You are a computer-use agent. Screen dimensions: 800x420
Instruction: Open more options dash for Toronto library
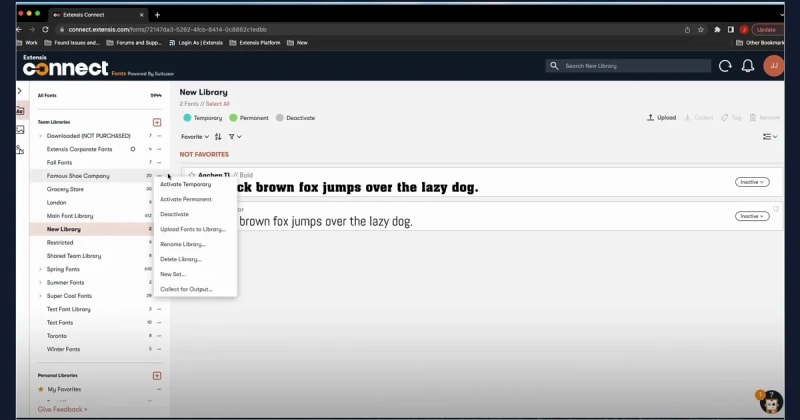click(x=159, y=336)
